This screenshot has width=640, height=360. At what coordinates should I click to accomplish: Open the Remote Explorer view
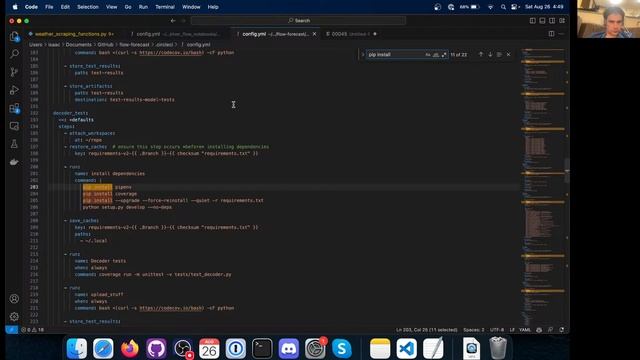coord(14,126)
